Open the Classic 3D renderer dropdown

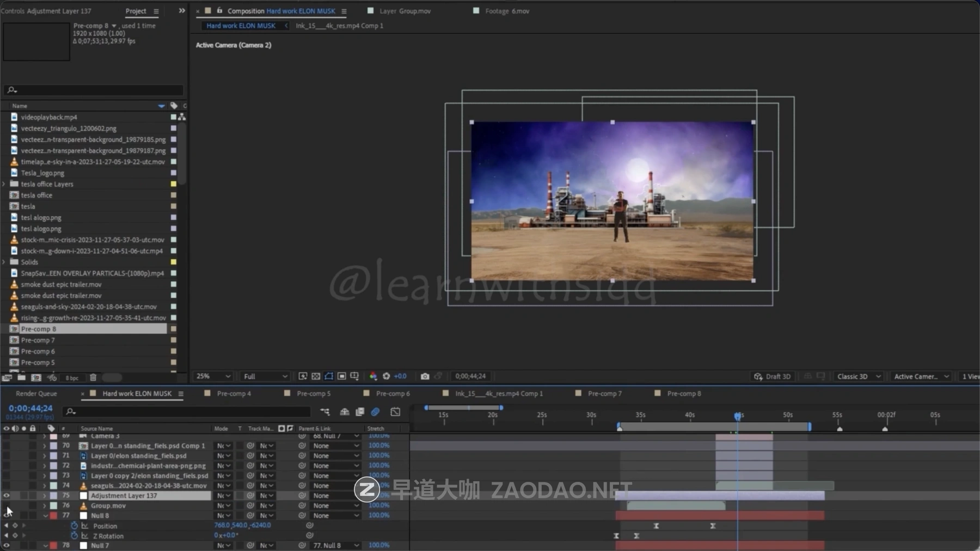pyautogui.click(x=858, y=377)
